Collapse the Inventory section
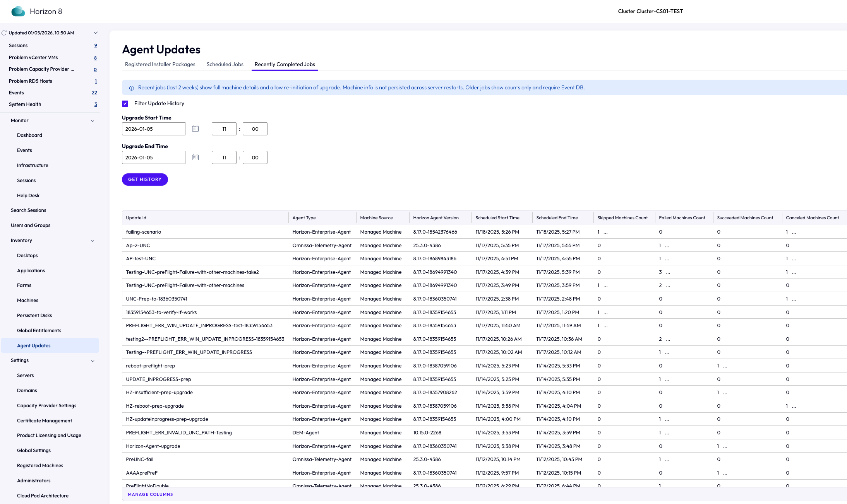Image resolution: width=847 pixels, height=504 pixels. [x=93, y=241]
